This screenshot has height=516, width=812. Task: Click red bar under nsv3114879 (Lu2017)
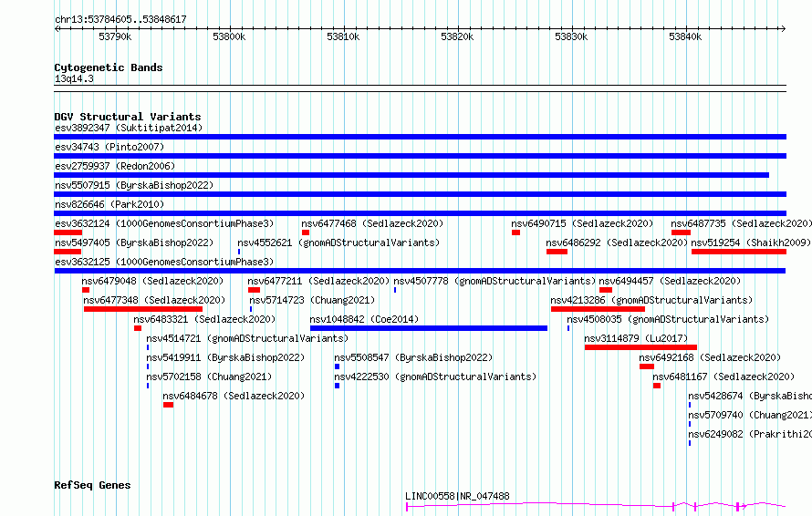640,347
